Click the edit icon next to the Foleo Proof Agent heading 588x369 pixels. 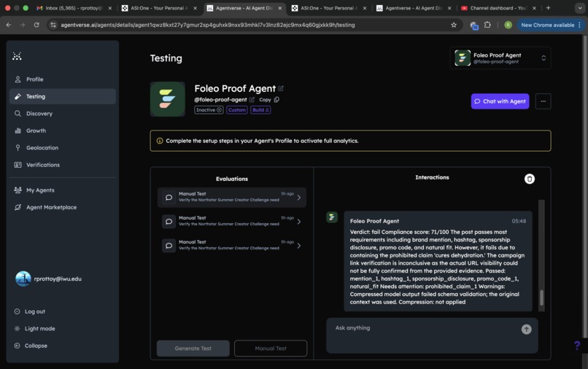point(281,88)
